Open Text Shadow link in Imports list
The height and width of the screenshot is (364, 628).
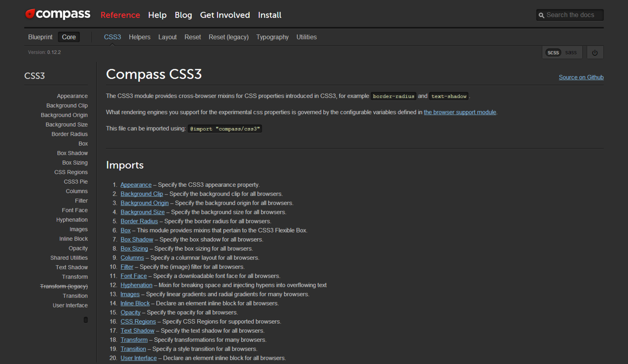(x=137, y=331)
